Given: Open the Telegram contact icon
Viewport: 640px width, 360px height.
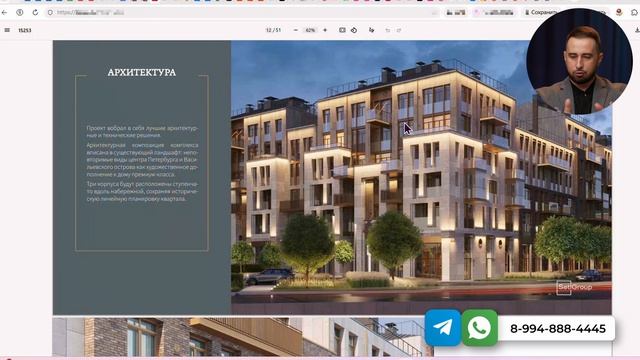Looking at the screenshot, I should coord(443,328).
